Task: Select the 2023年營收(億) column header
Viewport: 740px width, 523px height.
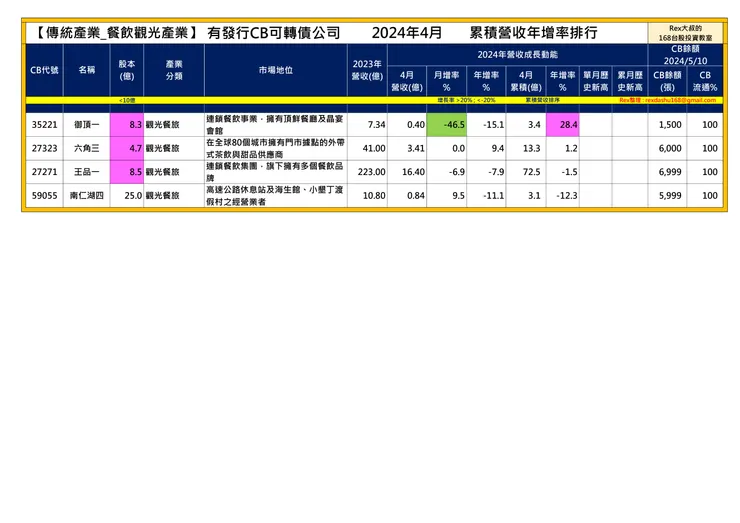Action: click(x=367, y=70)
